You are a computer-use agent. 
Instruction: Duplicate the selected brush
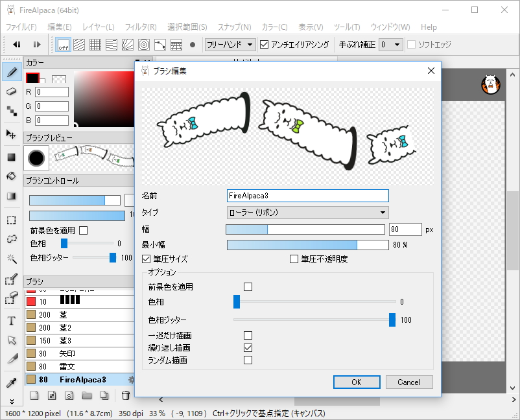[104, 395]
